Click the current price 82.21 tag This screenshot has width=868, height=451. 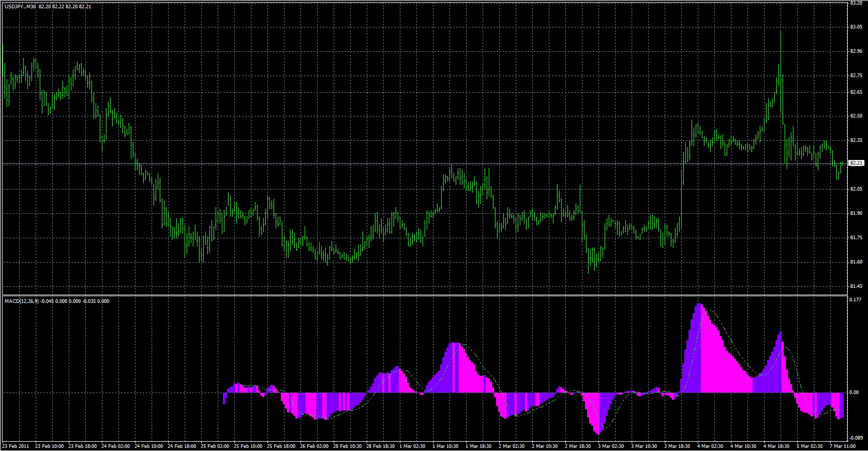[x=856, y=163]
